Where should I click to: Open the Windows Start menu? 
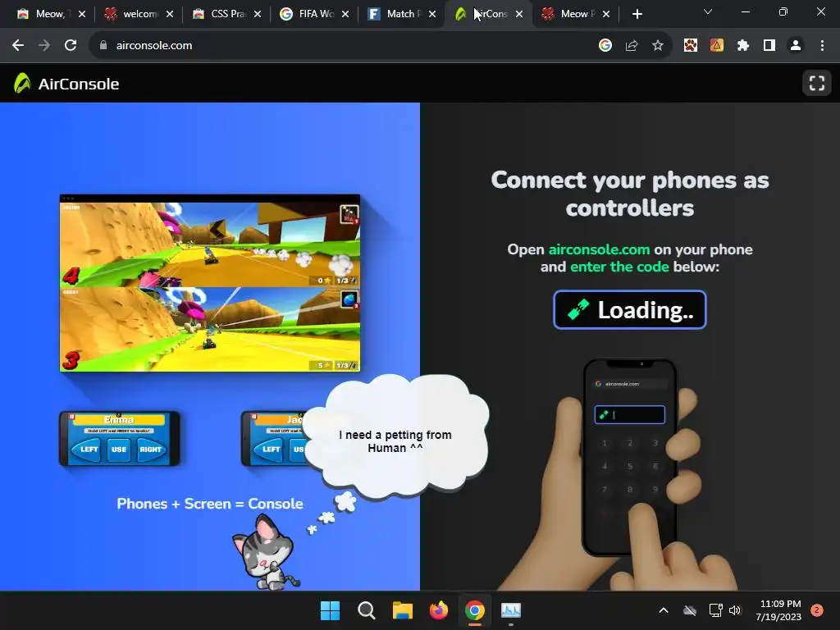[x=330, y=610]
